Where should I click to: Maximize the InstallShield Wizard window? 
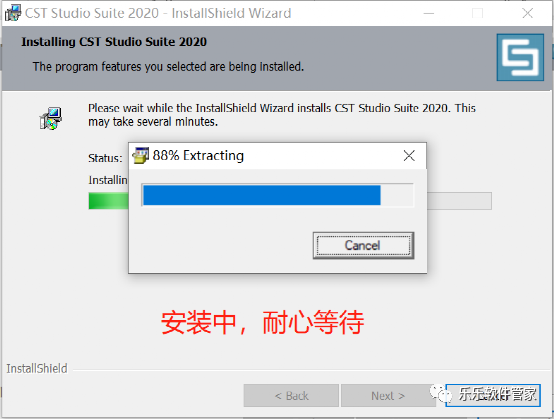point(477,13)
